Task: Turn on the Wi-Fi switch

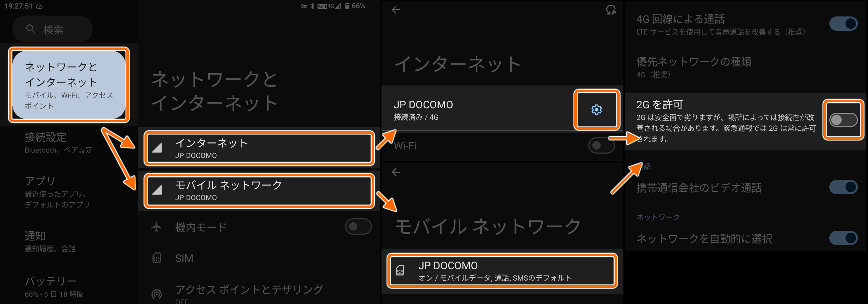Action: pos(602,145)
